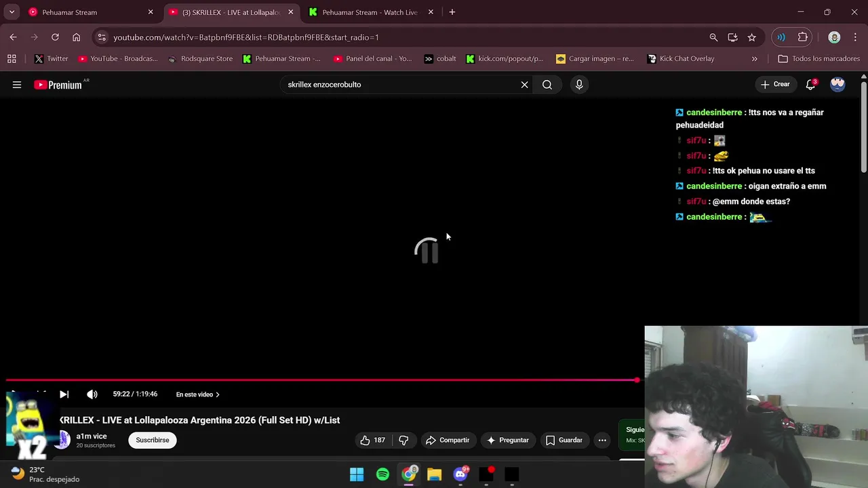The image size is (868, 488).
Task: Open the Windows Start menu
Action: (x=357, y=474)
